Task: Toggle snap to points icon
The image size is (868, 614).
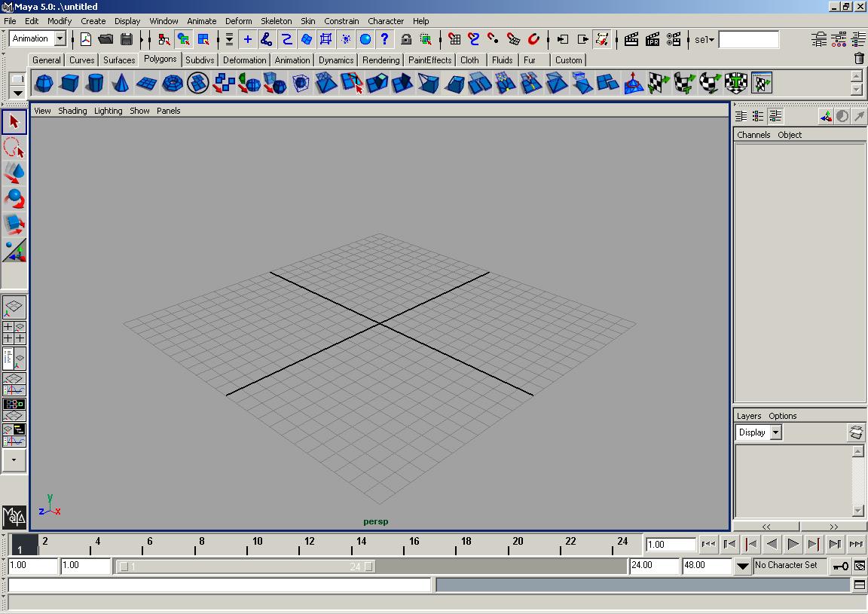Action: point(493,39)
